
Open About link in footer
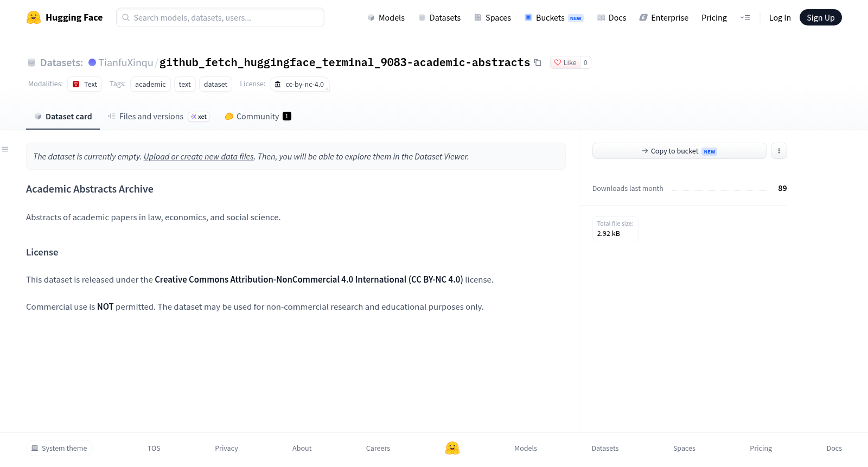click(302, 448)
